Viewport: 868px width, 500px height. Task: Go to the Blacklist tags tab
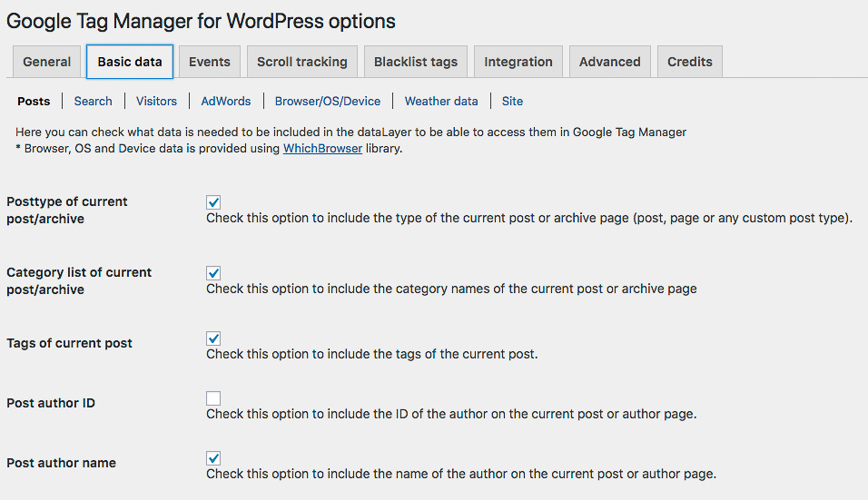pos(416,62)
